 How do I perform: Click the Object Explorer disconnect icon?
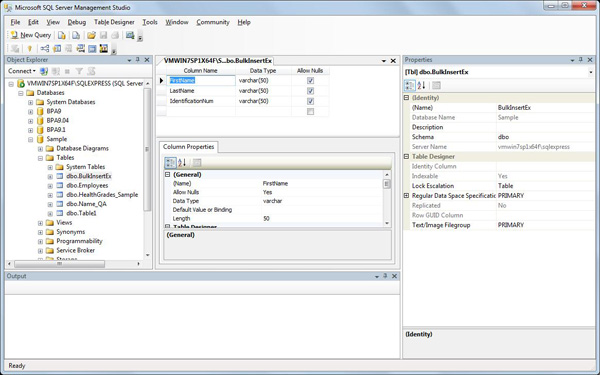point(56,71)
